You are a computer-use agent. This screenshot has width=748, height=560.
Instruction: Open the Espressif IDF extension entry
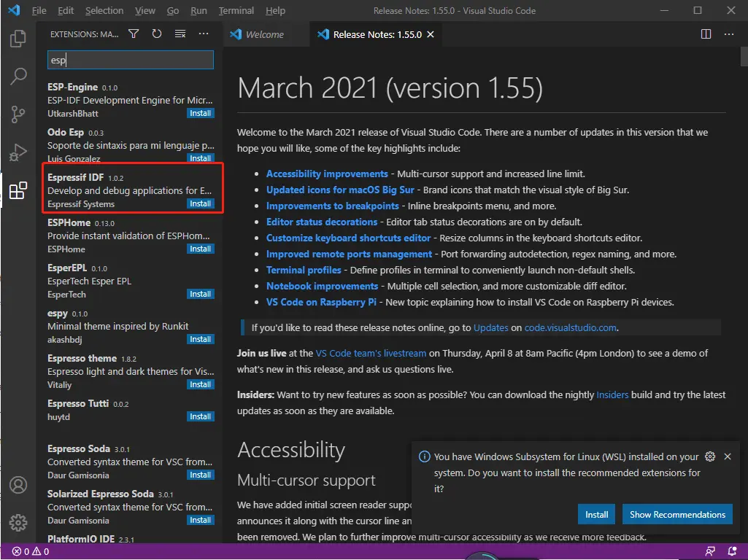click(x=130, y=190)
